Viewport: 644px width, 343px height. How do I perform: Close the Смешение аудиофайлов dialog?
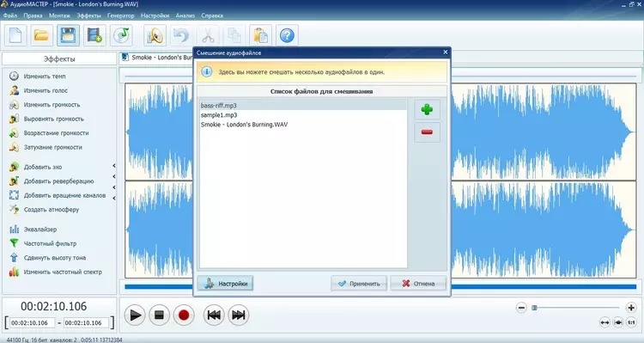pos(445,52)
